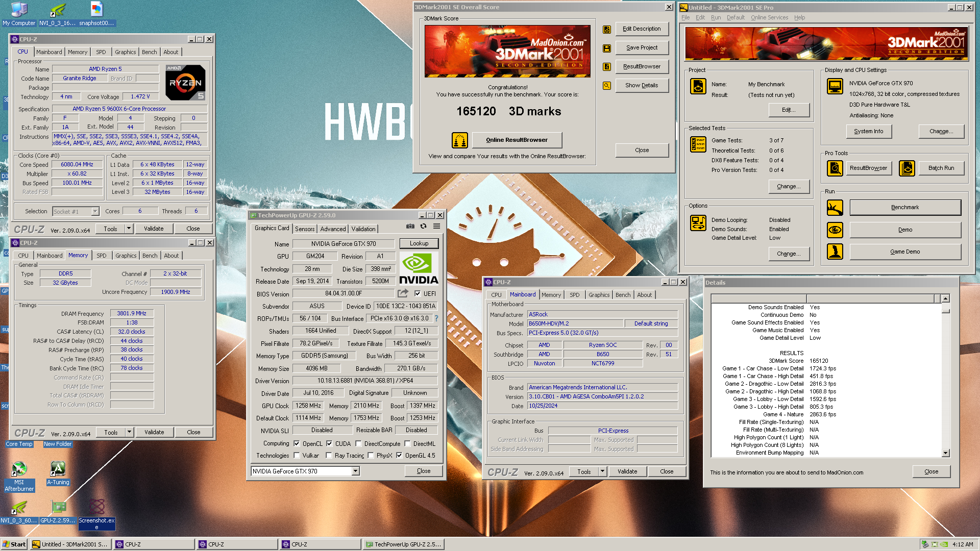The height and width of the screenshot is (551, 980).
Task: Open A-Tuning desktop shortcut
Action: tap(58, 473)
